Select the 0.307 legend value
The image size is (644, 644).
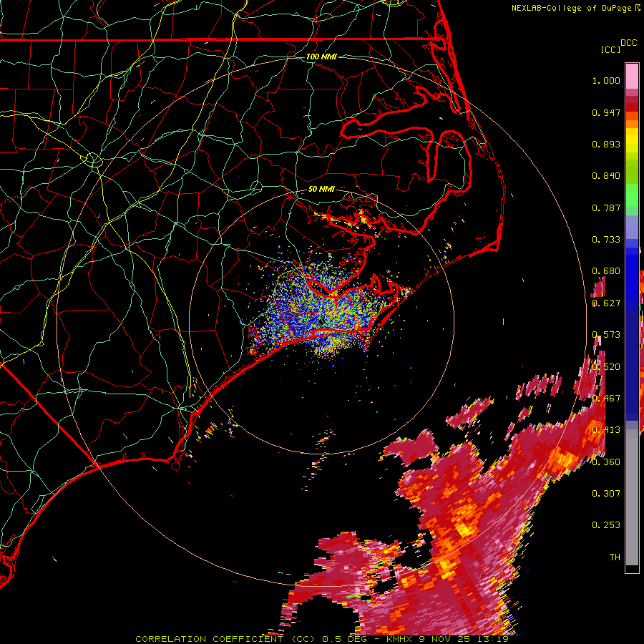(x=606, y=493)
